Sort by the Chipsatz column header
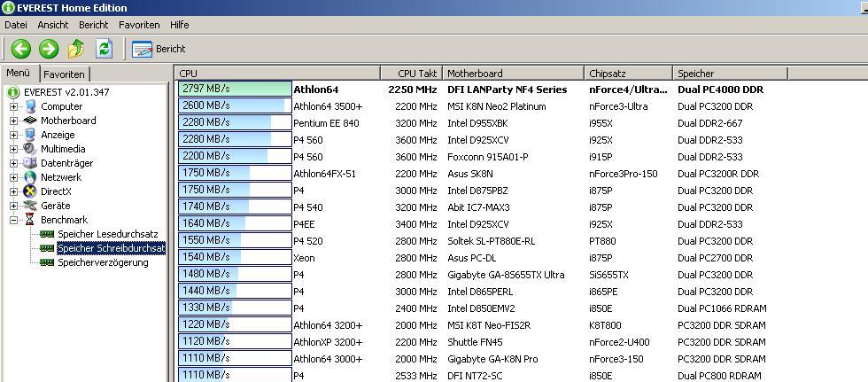Viewport: 868px width, 382px height. point(628,73)
